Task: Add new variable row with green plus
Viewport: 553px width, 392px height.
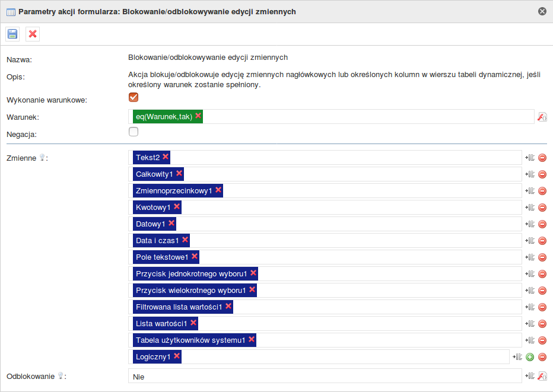Action: 530,357
